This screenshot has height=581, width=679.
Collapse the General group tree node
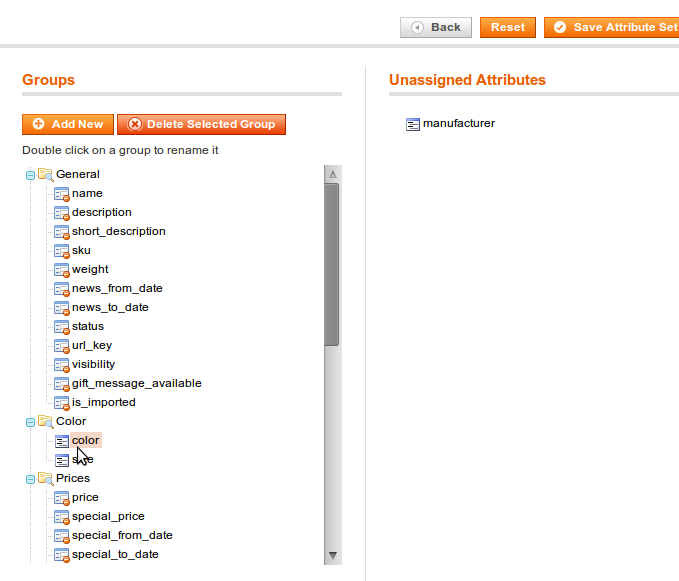tap(30, 175)
